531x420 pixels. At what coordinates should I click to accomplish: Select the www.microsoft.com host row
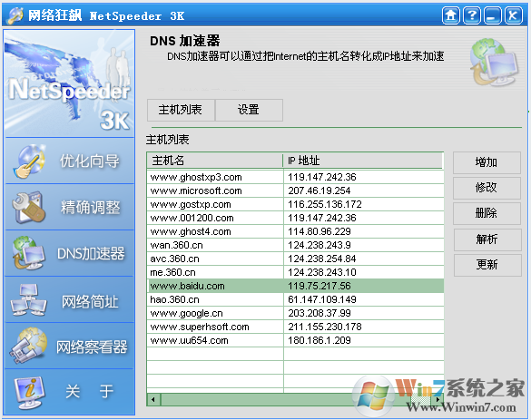pos(296,190)
